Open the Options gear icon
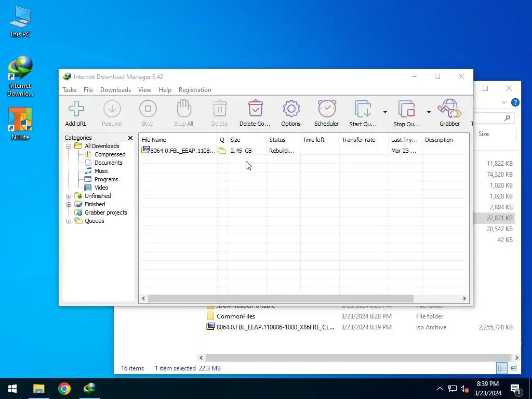This screenshot has height=399, width=532. pos(291,109)
